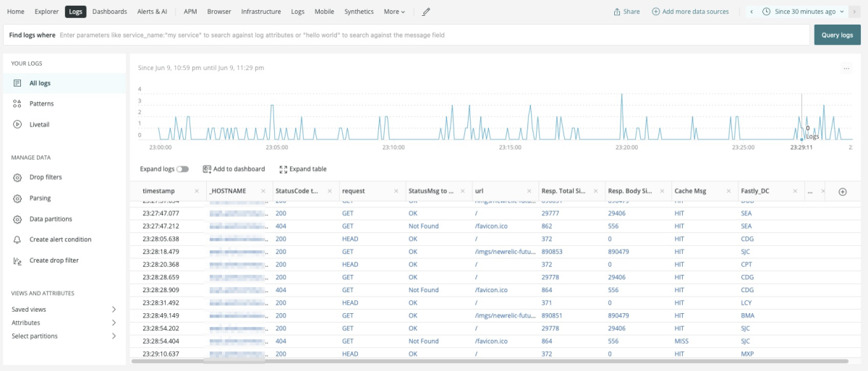The width and height of the screenshot is (868, 371).
Task: Click Add to dashboard
Action: [234, 169]
